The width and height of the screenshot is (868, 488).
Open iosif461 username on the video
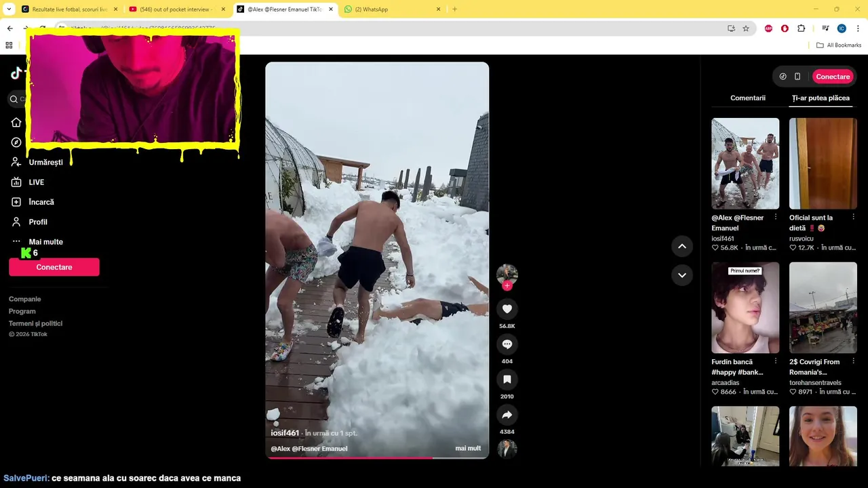285,433
